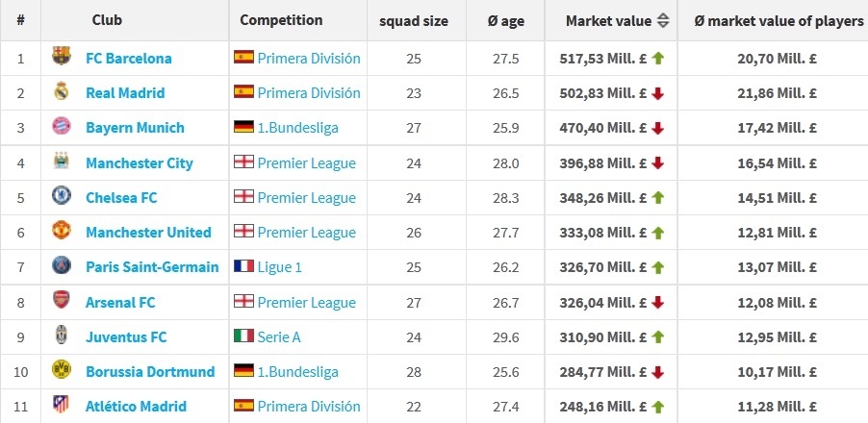This screenshot has height=423, width=868.
Task: Click the Club column header
Action: tap(107, 20)
